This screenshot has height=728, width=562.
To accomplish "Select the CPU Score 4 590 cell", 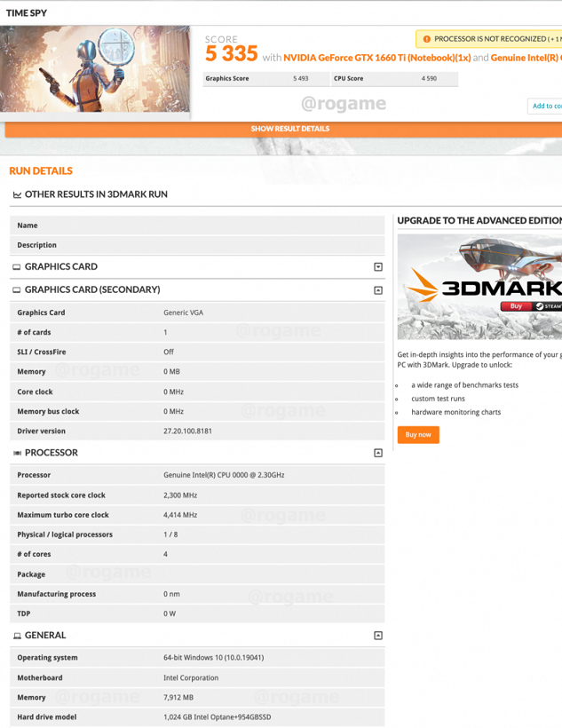I will (x=394, y=78).
